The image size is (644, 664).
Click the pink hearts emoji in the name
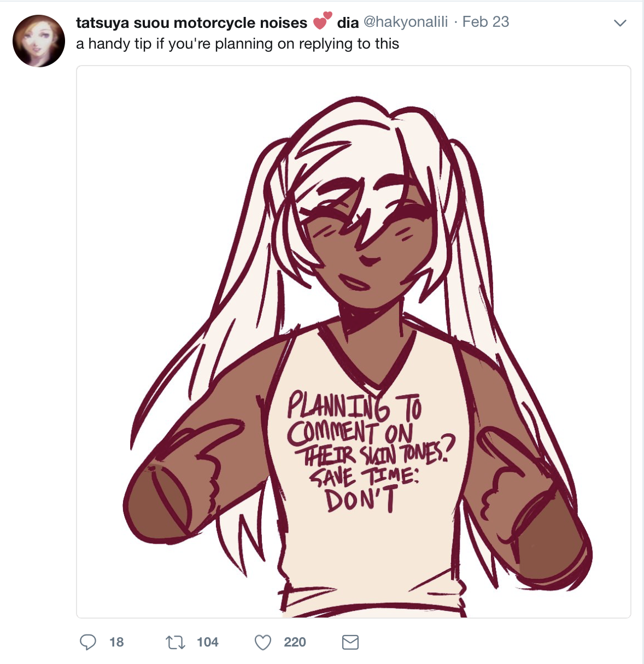coord(323,21)
